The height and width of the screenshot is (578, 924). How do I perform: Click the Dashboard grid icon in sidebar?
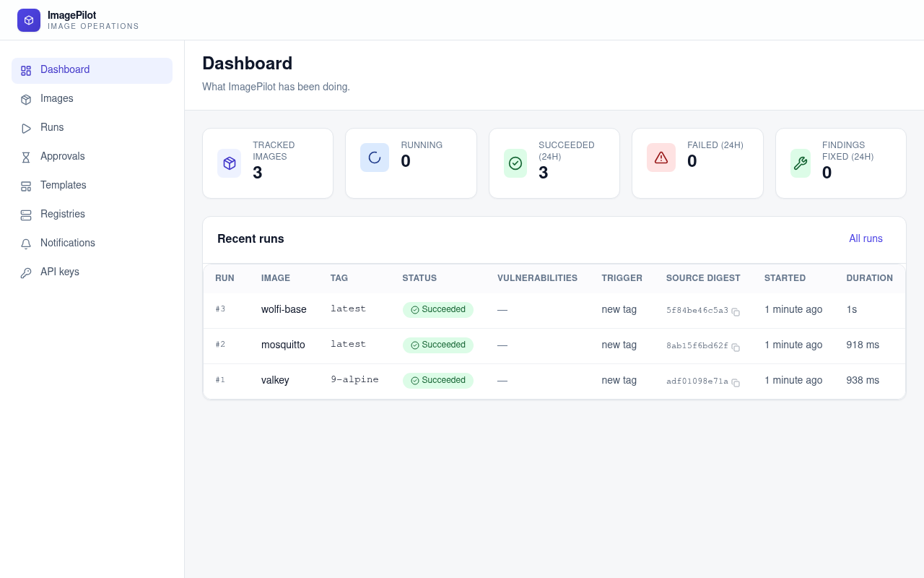pyautogui.click(x=26, y=70)
